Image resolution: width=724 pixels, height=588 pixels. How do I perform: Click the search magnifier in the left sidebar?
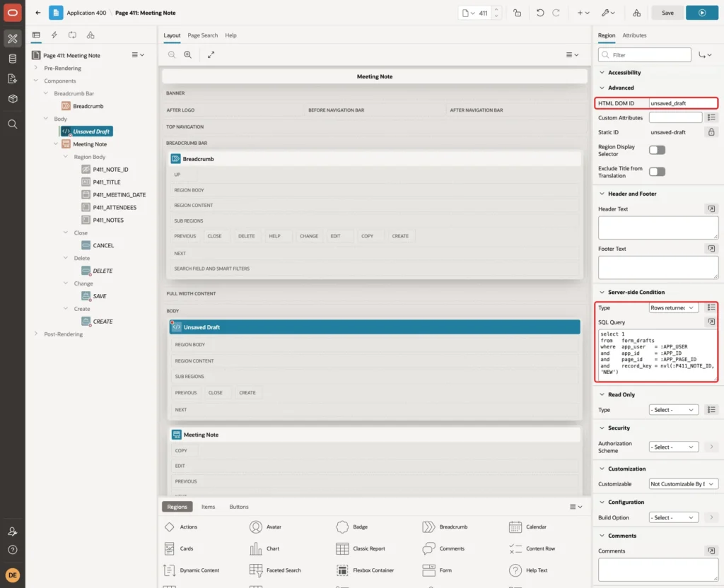coord(13,124)
